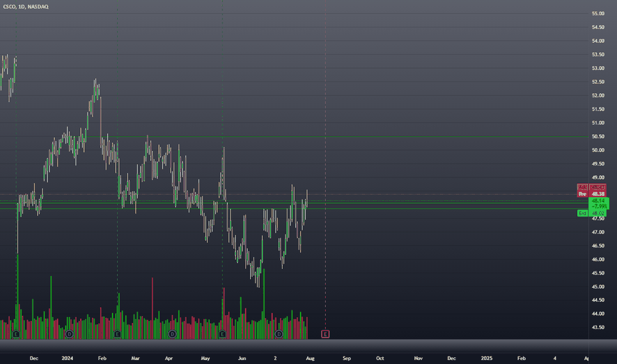Open the earnings E marker before December

pos(16,334)
